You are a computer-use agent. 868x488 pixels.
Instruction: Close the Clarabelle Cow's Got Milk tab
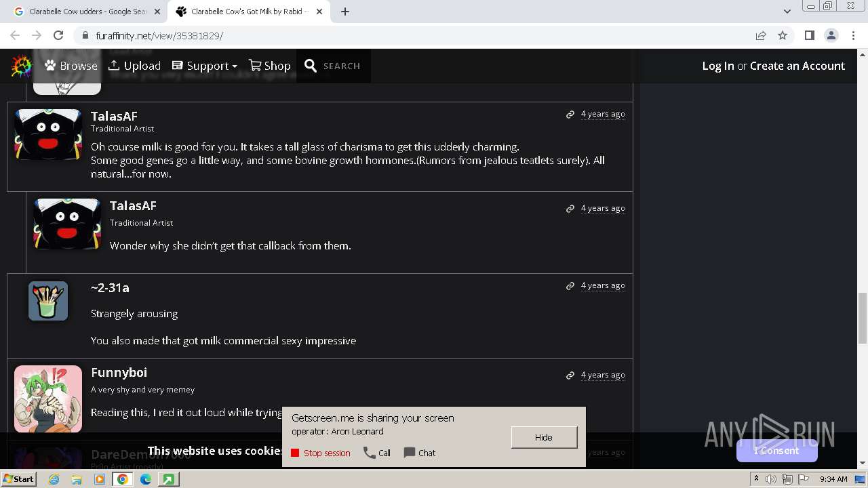click(x=319, y=12)
